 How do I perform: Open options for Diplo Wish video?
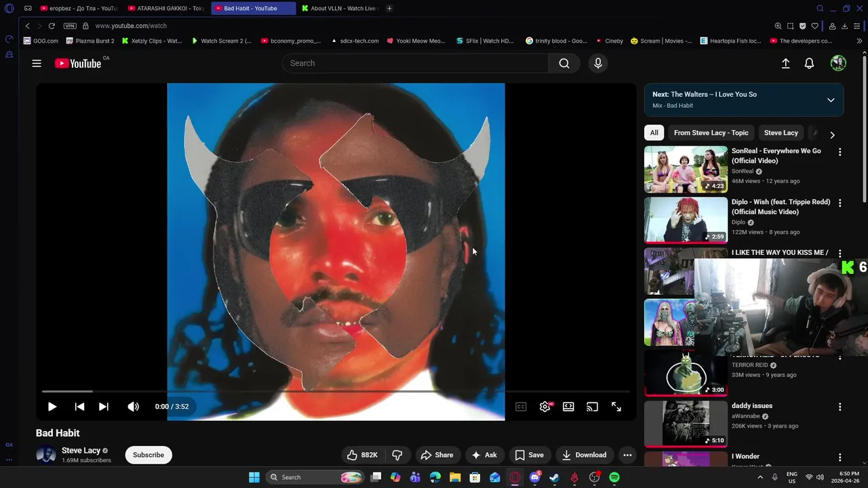[x=840, y=203]
